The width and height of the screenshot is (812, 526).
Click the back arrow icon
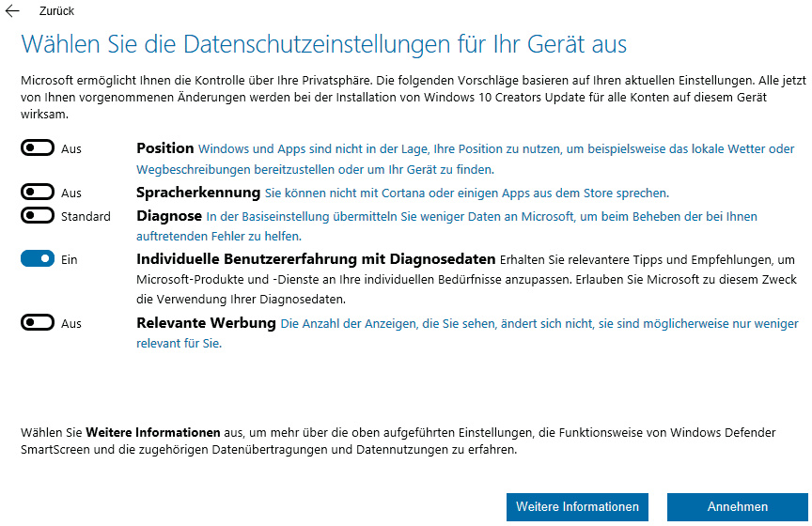[x=12, y=11]
